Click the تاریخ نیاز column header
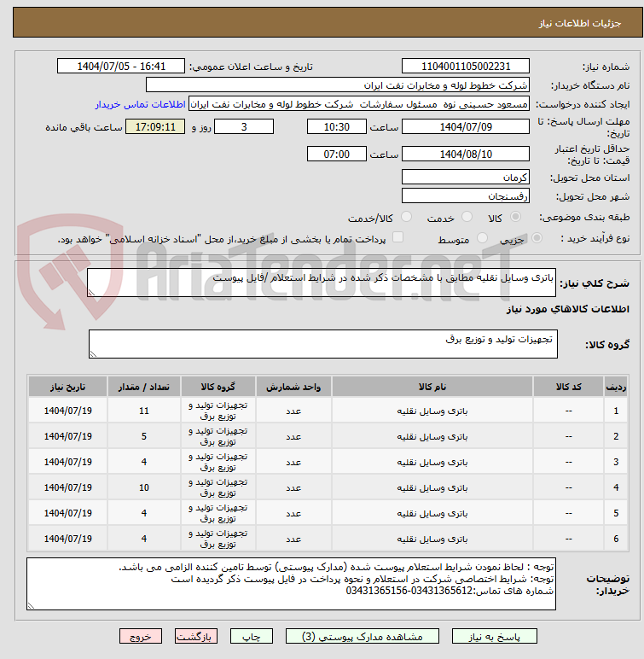This screenshot has height=659, width=644. click(67, 387)
